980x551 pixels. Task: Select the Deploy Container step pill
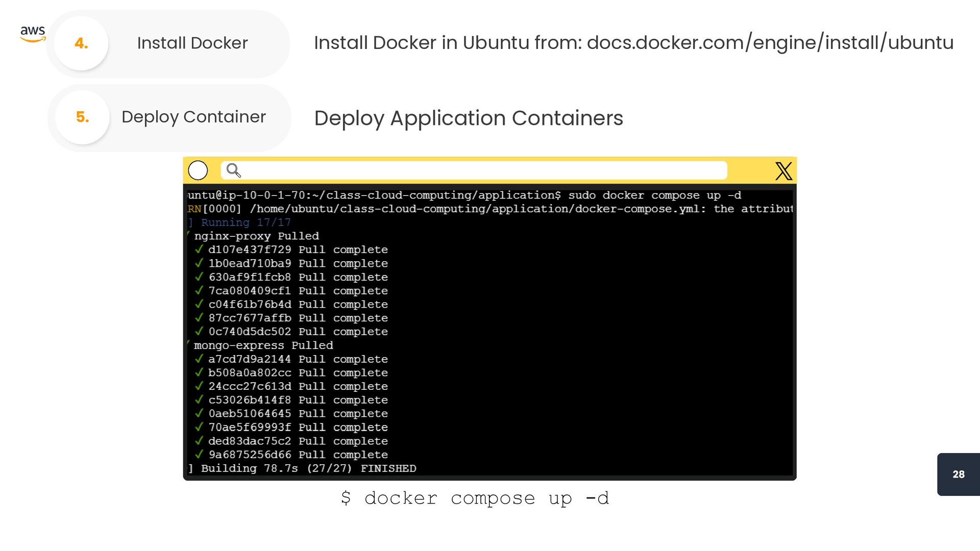tap(193, 117)
